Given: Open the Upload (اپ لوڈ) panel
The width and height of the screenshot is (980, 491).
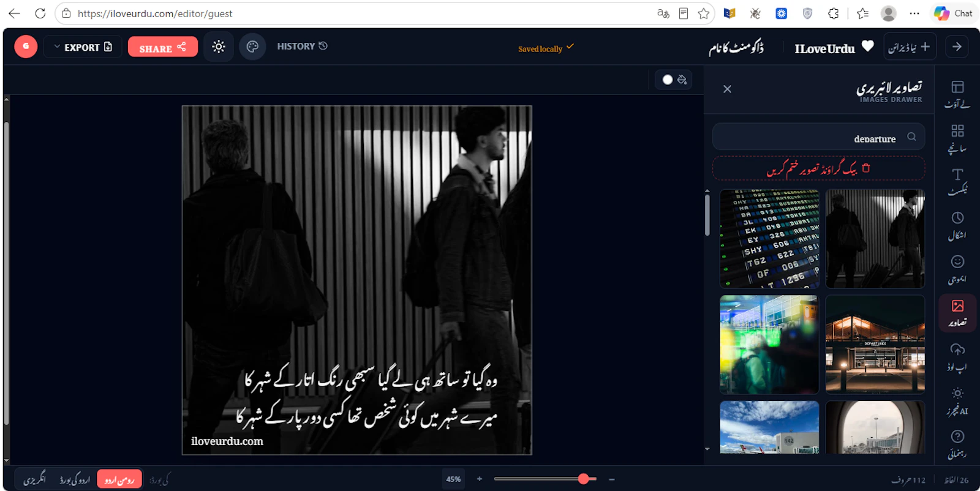Looking at the screenshot, I should tap(957, 358).
